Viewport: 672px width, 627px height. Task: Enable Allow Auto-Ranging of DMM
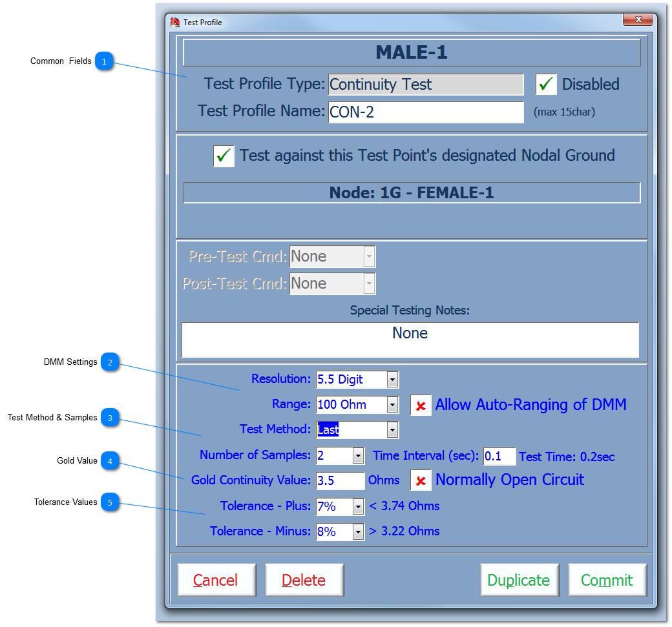tap(421, 405)
